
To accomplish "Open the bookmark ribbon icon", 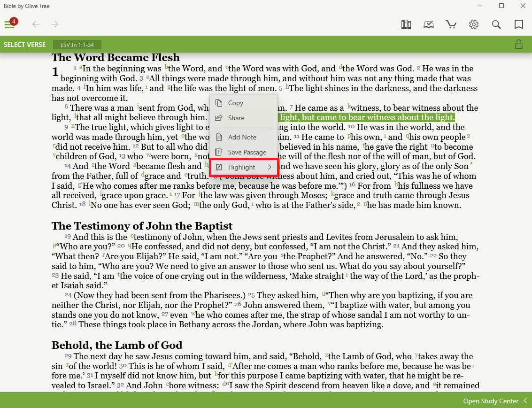I will tap(519, 24).
